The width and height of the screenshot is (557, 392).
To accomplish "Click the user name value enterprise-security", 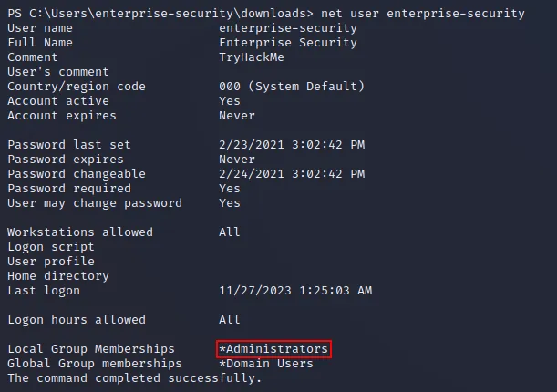I will [288, 28].
